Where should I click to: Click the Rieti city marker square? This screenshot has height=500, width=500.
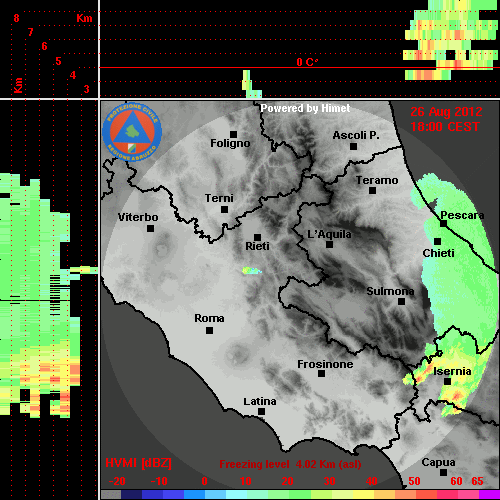coord(258,237)
